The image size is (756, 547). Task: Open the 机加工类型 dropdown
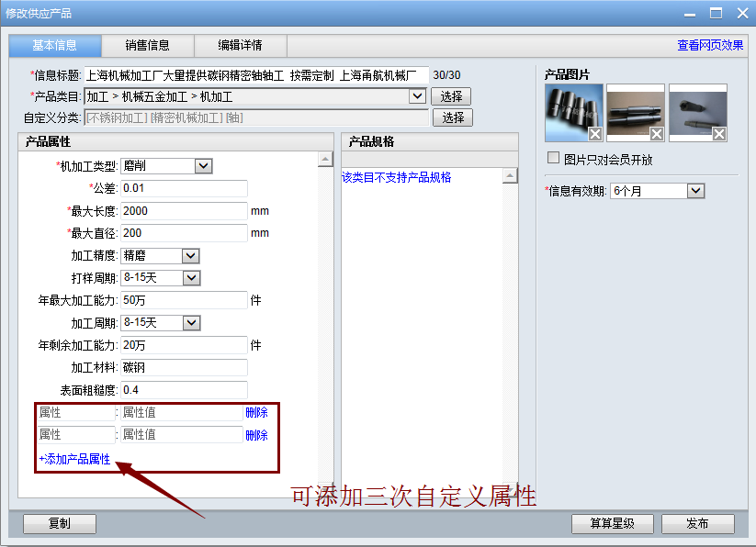(204, 166)
